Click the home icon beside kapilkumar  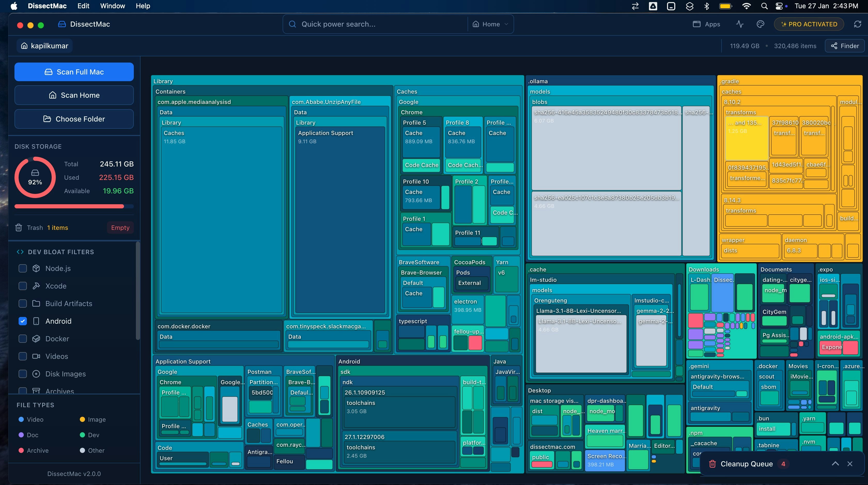[x=24, y=46]
